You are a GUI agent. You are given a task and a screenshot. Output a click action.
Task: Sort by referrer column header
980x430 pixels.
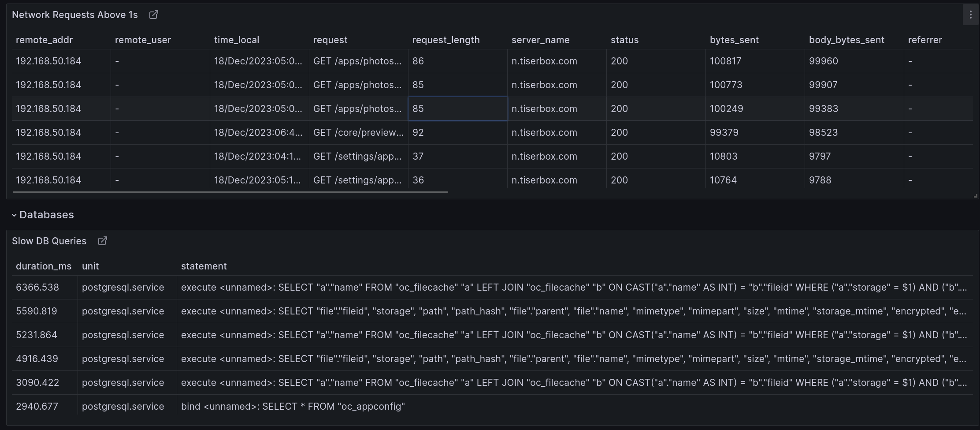[925, 40]
